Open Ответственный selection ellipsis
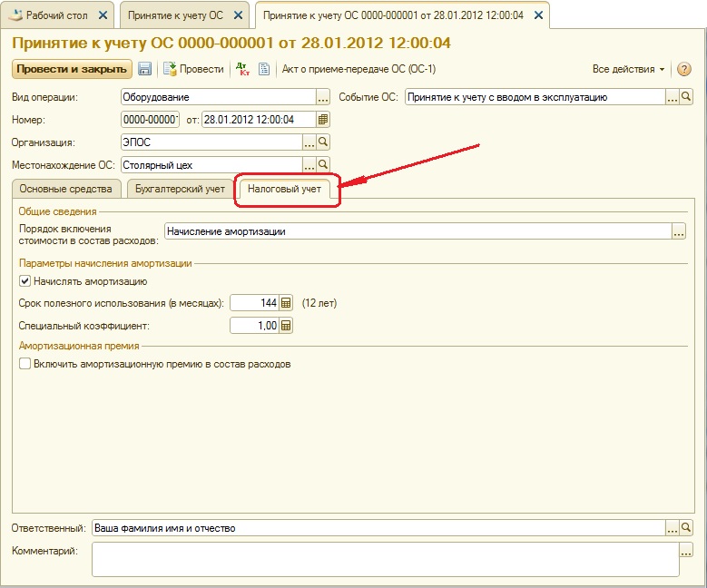 pyautogui.click(x=673, y=528)
